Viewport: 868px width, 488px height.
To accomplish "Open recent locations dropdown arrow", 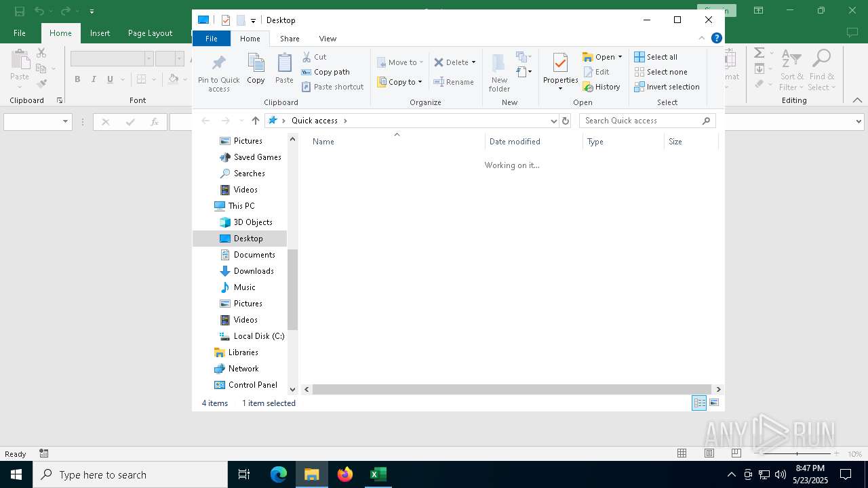I will pyautogui.click(x=241, y=121).
